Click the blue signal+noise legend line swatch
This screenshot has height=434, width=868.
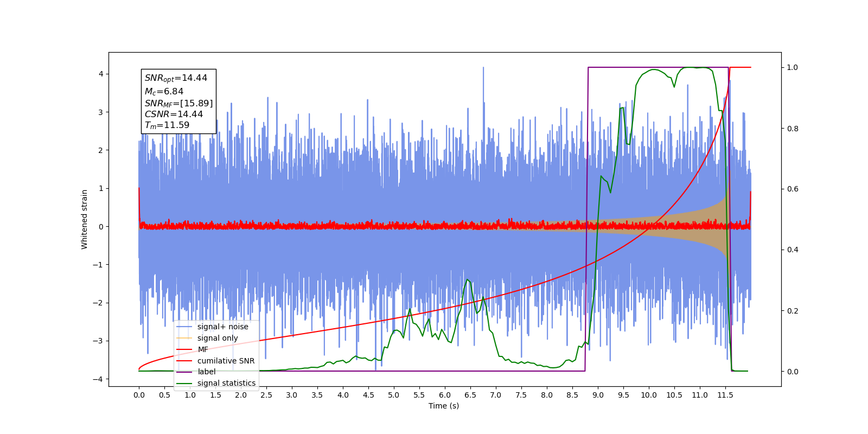click(x=184, y=327)
